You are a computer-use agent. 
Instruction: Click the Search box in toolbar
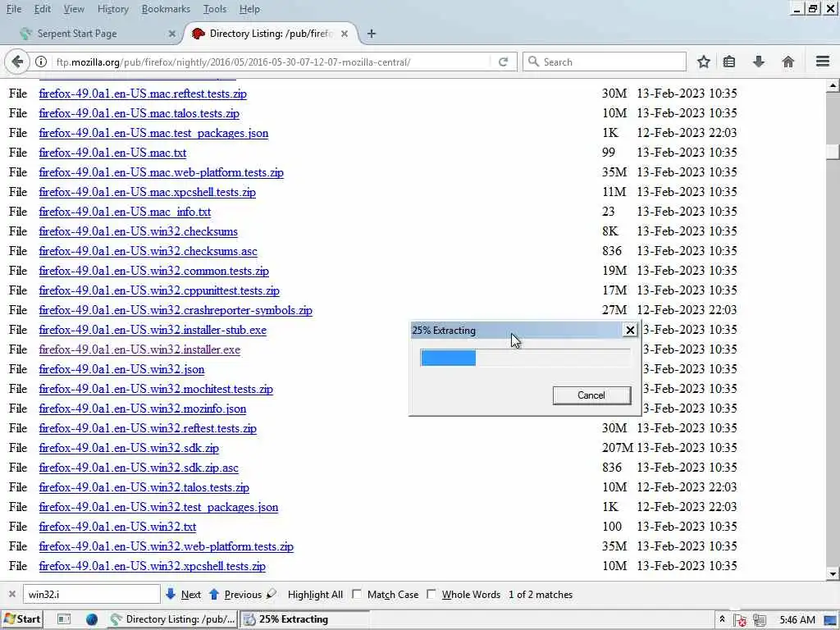pos(605,62)
